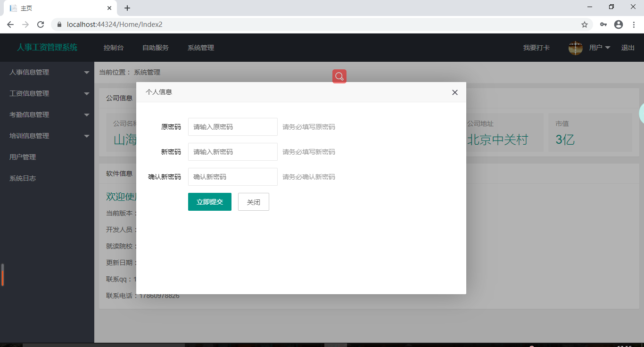Reload the page with refresh icon
Image resolution: width=644 pixels, height=347 pixels.
click(41, 25)
